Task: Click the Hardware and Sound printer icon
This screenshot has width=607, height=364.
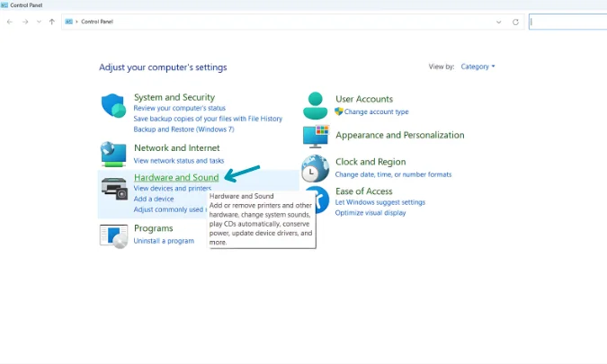Action: click(x=114, y=189)
